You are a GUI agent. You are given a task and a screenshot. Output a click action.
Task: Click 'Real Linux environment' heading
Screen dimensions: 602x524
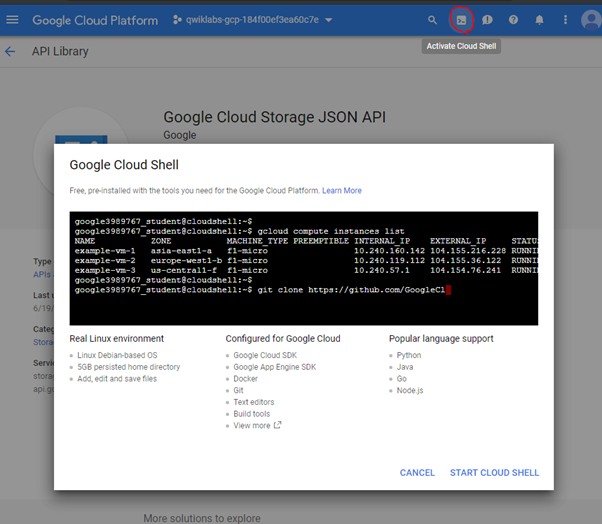point(117,339)
